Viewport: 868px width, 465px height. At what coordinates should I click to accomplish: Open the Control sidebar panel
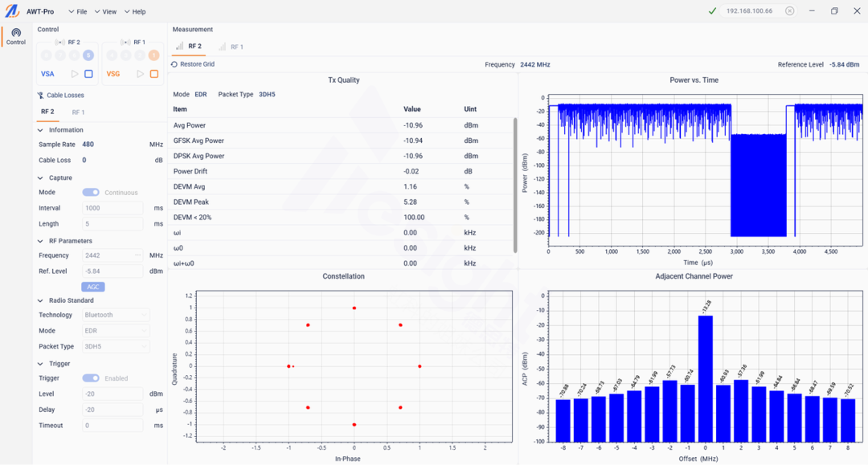pos(16,36)
